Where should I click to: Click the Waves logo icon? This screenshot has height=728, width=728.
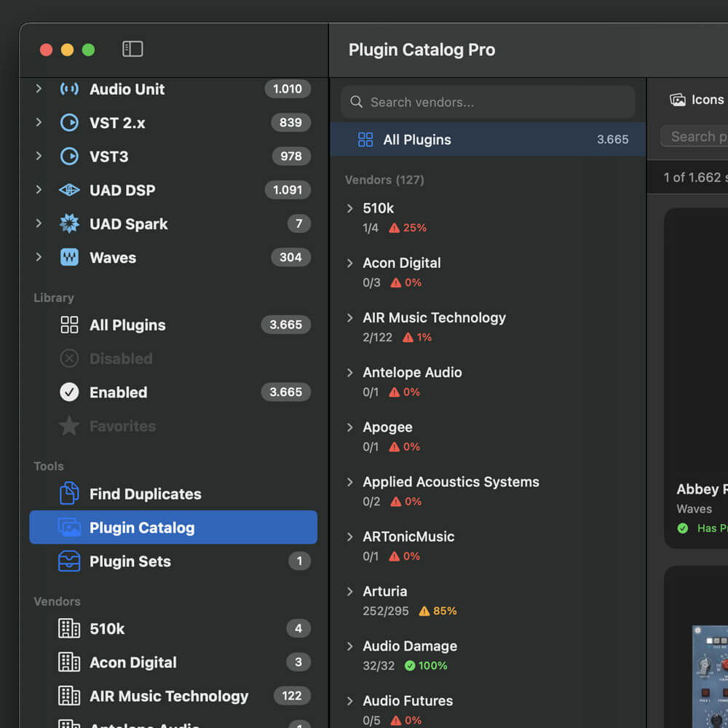[69, 257]
